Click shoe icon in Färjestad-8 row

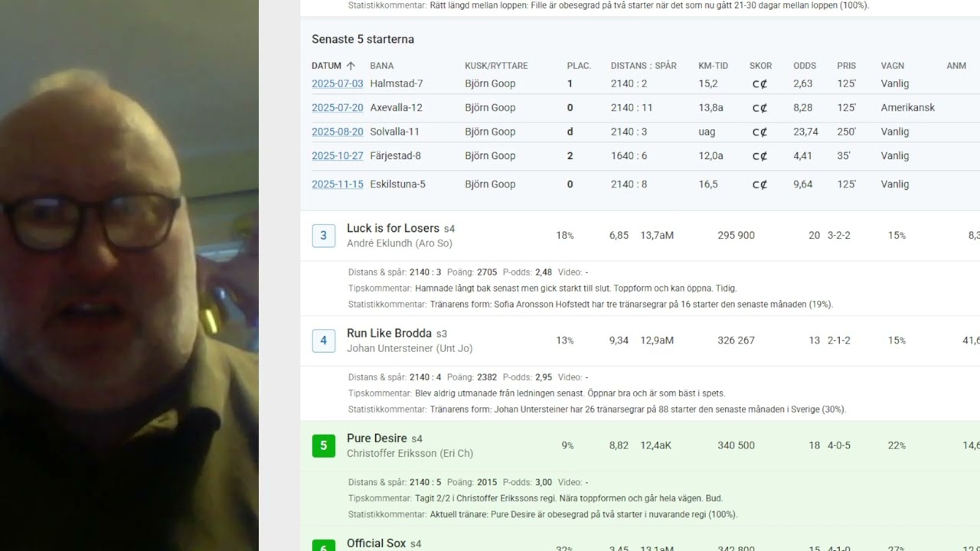759,156
